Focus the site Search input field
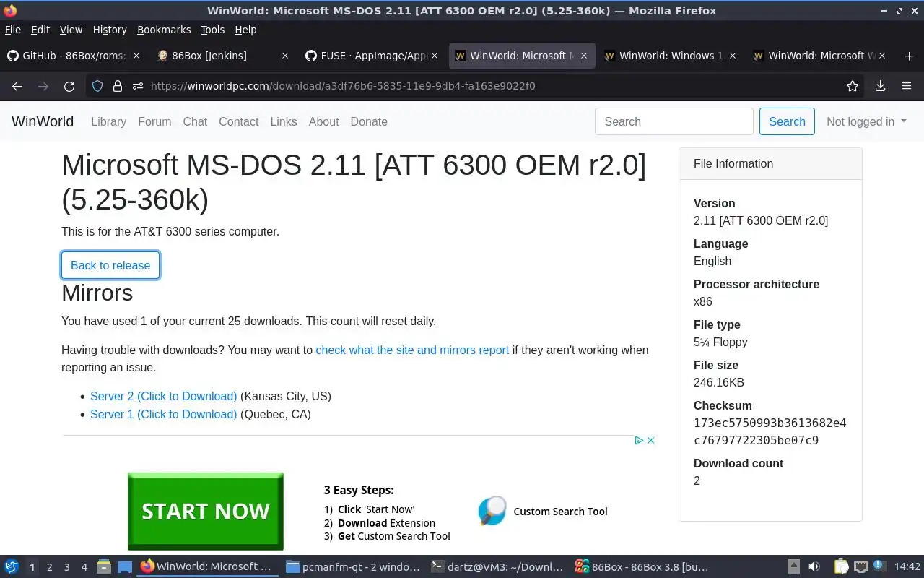924x578 pixels. tap(674, 121)
